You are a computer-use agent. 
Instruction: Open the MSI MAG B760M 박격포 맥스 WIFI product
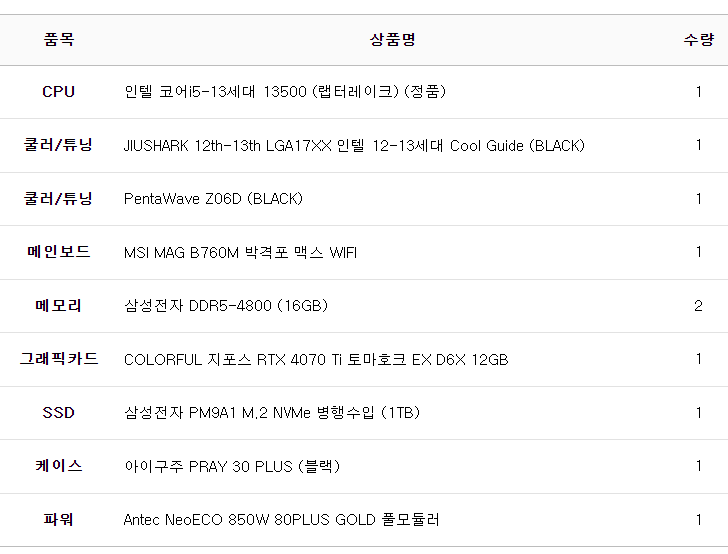[x=240, y=253]
